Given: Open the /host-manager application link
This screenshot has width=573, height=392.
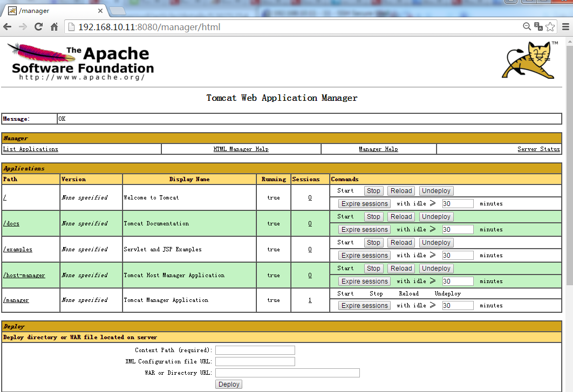Looking at the screenshot, I should pos(24,276).
